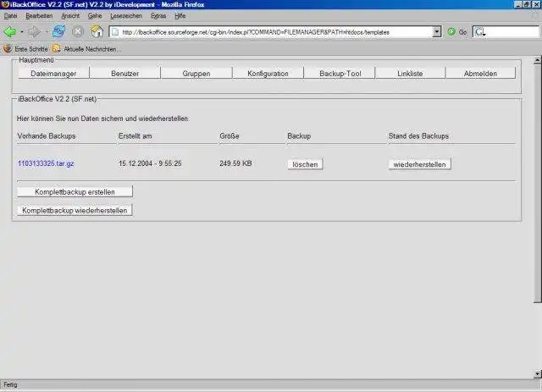Click wiederherstellen for the listed backup

[420, 164]
